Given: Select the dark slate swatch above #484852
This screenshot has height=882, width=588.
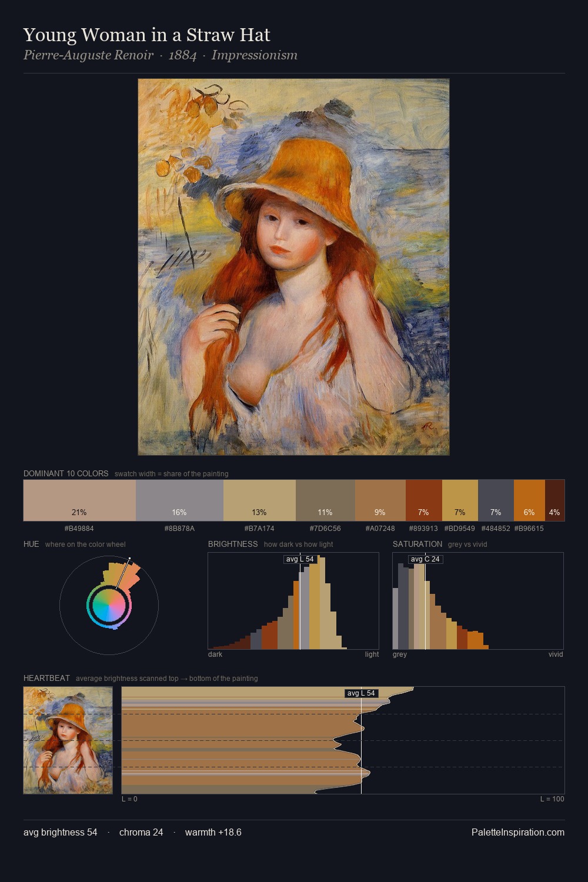Looking at the screenshot, I should 496,500.
